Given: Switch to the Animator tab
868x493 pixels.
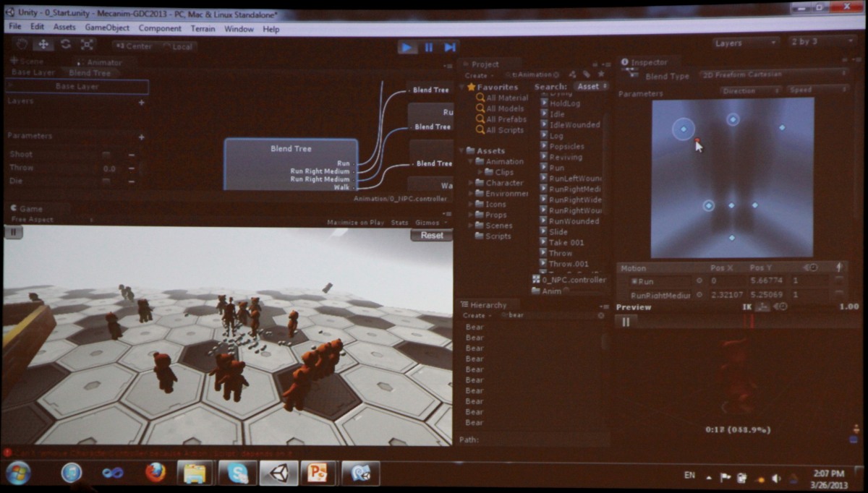Looking at the screenshot, I should click(101, 62).
